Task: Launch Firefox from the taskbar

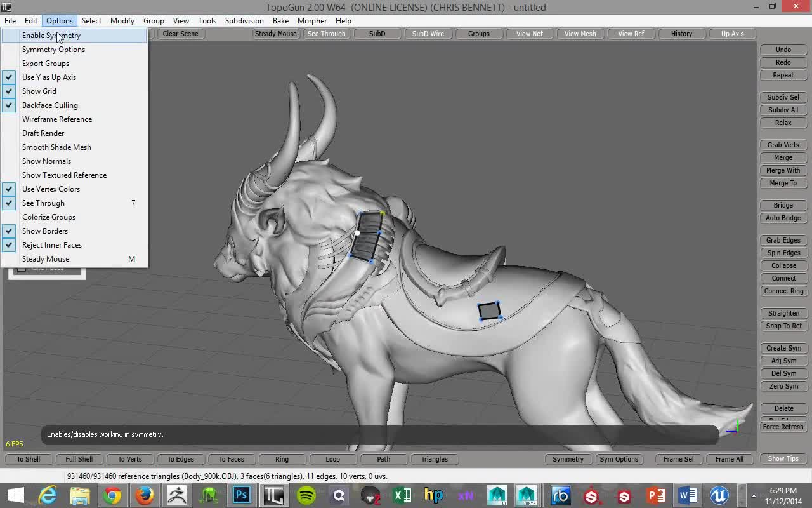Action: click(145, 495)
